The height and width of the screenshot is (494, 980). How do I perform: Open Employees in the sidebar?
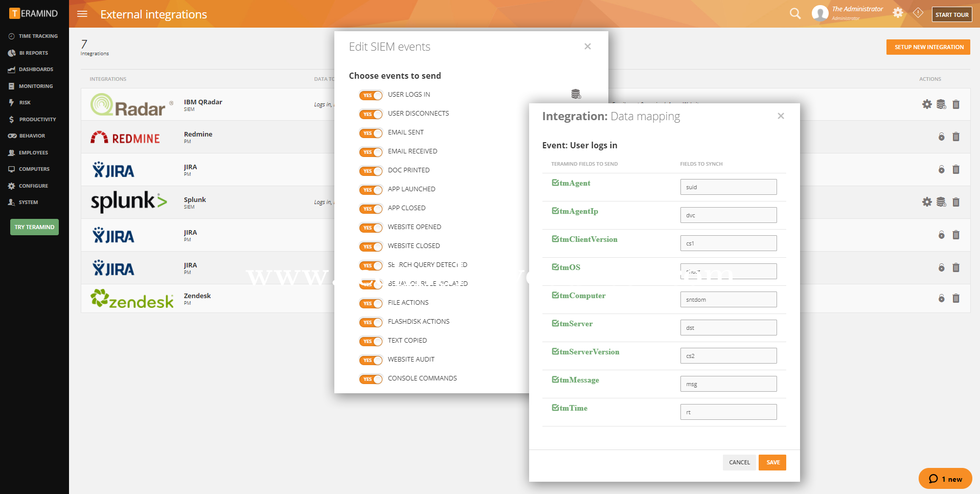click(29, 153)
